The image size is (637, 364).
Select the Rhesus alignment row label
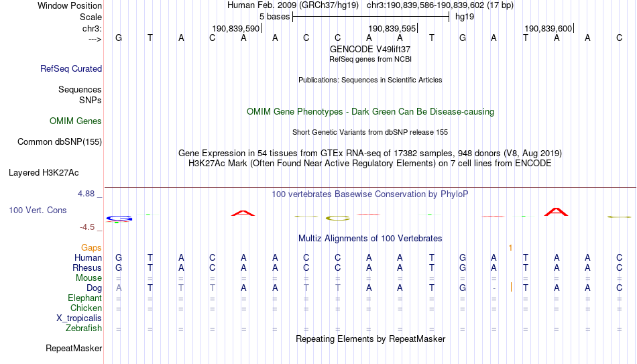(x=87, y=268)
